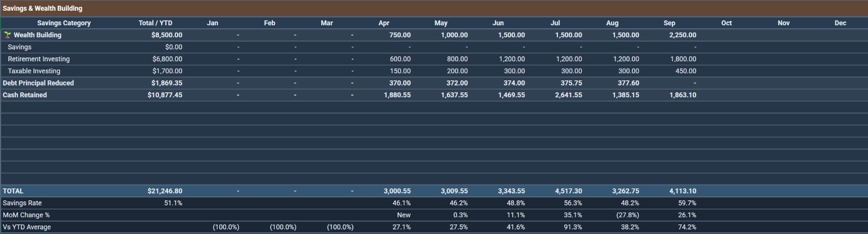
Task: Select Wealth Building Sep value 2,250.00
Action: click(683, 35)
